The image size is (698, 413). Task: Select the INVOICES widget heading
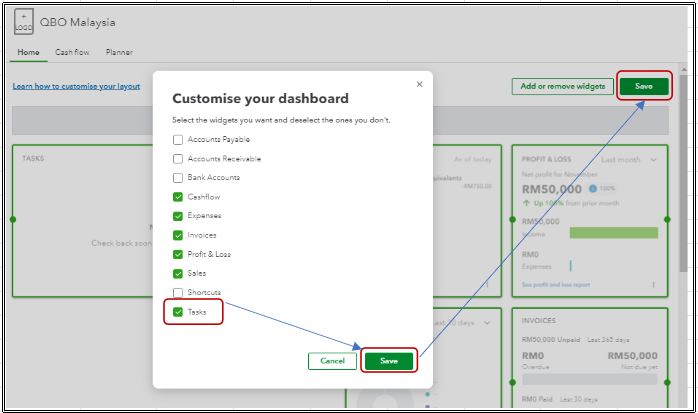[539, 320]
